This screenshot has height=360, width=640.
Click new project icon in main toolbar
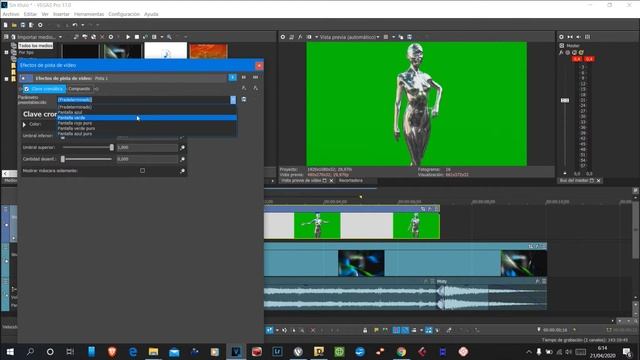click(x=5, y=25)
